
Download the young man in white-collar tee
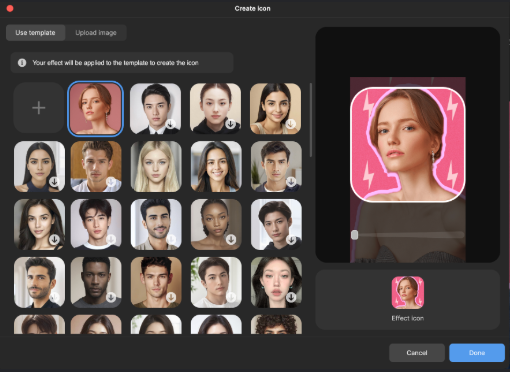111,239
